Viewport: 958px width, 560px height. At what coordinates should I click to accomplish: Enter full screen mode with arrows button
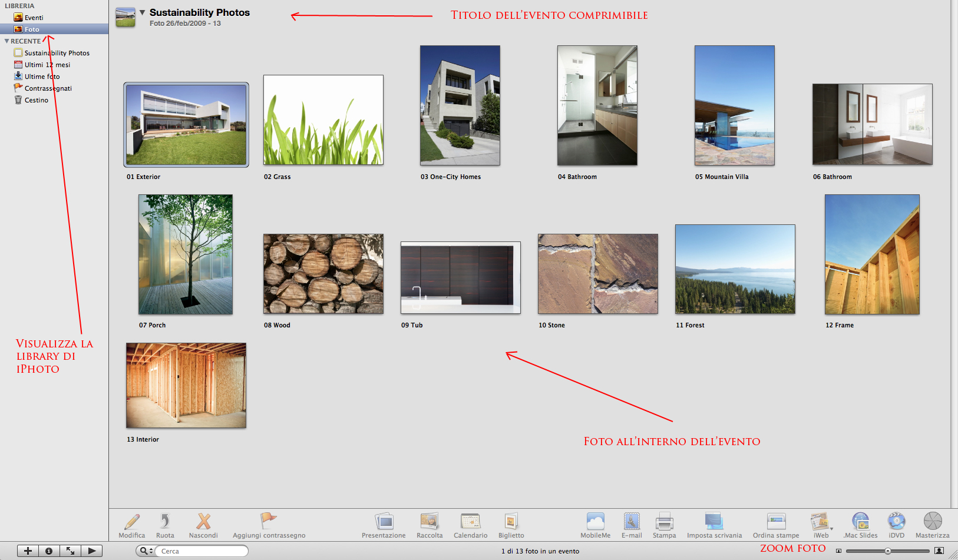tap(70, 551)
